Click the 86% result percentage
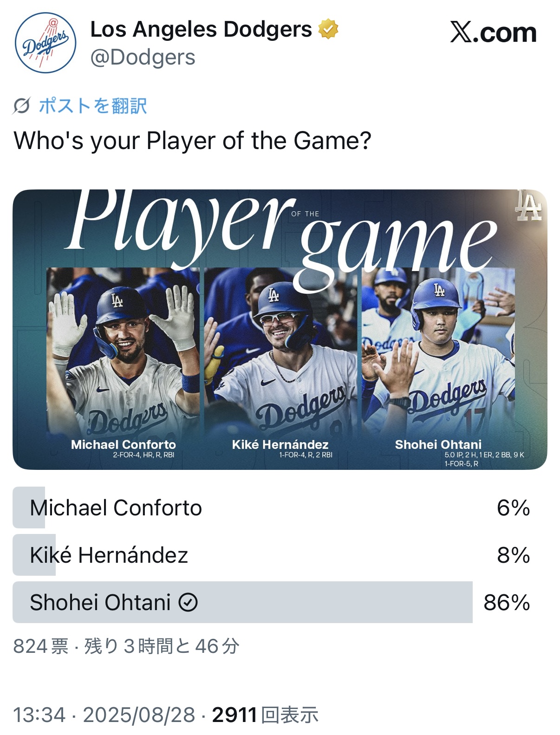 [507, 603]
